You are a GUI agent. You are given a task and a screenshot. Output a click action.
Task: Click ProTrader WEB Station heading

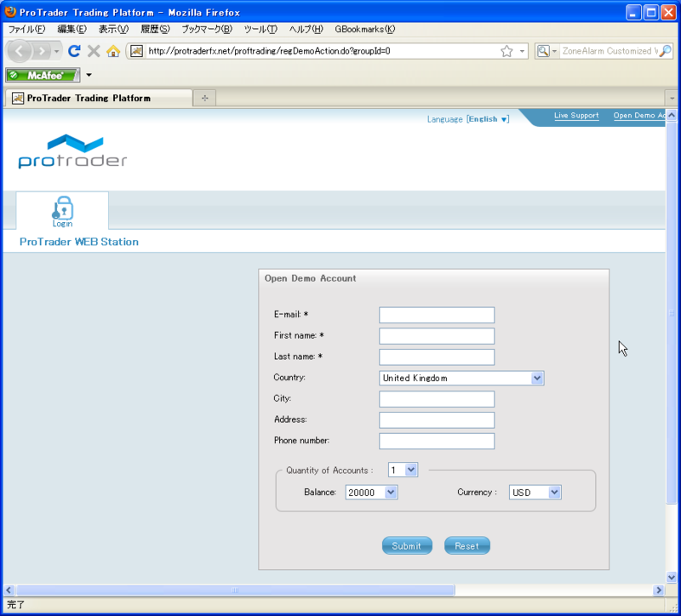(x=79, y=242)
